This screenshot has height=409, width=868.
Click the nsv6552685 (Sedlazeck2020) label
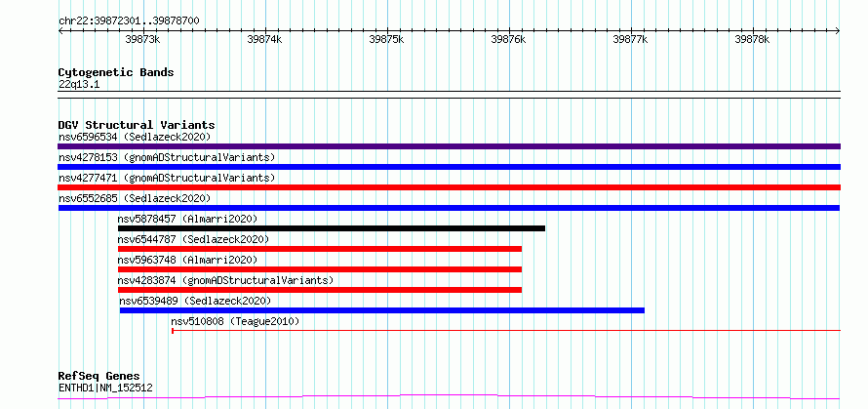tap(135, 198)
